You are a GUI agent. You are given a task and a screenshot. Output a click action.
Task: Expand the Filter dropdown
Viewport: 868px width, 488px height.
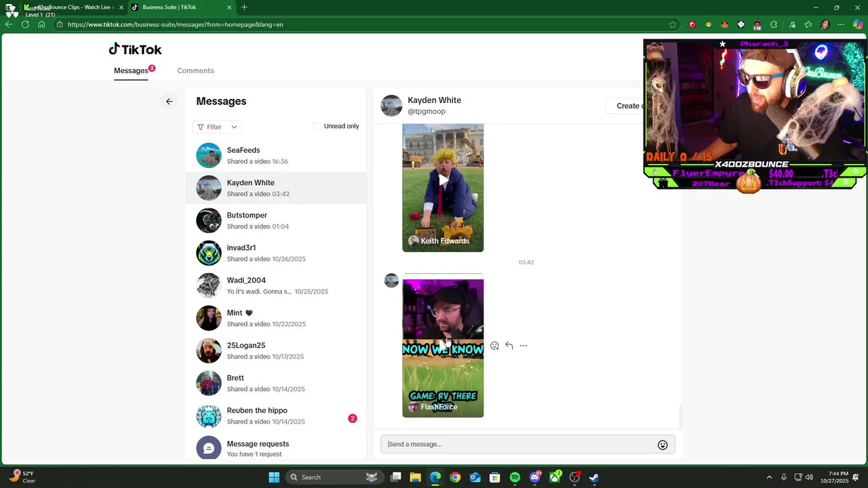(x=218, y=127)
